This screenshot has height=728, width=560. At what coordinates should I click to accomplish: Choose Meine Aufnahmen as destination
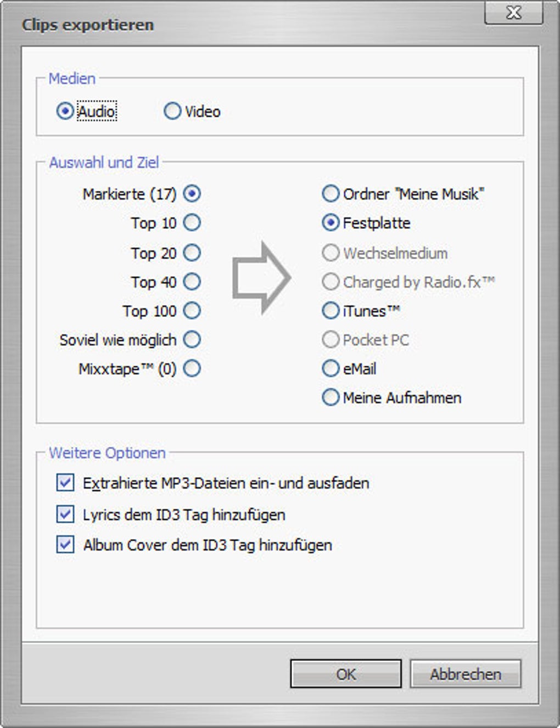[331, 397]
